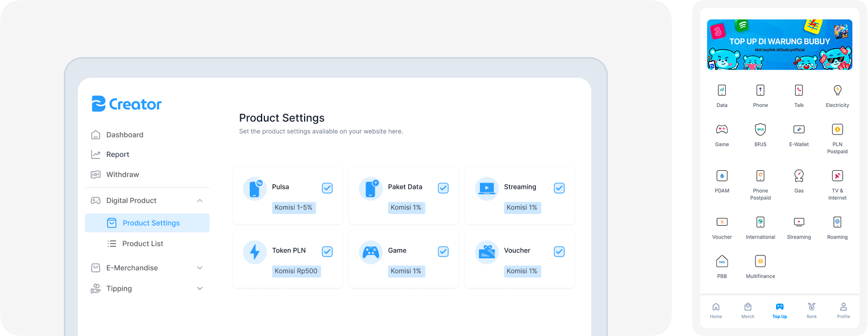Open the BPJS shield icon
Image resolution: width=868 pixels, height=336 pixels.
(x=760, y=129)
